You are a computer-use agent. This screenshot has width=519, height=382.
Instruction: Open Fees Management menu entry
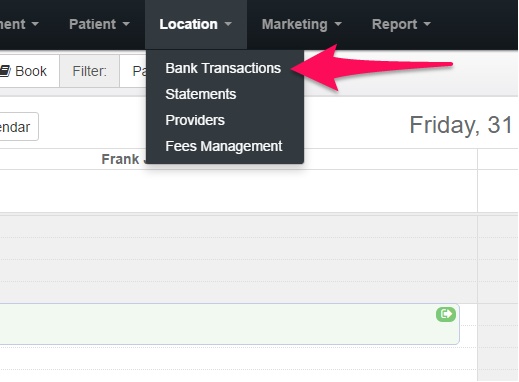coord(224,146)
